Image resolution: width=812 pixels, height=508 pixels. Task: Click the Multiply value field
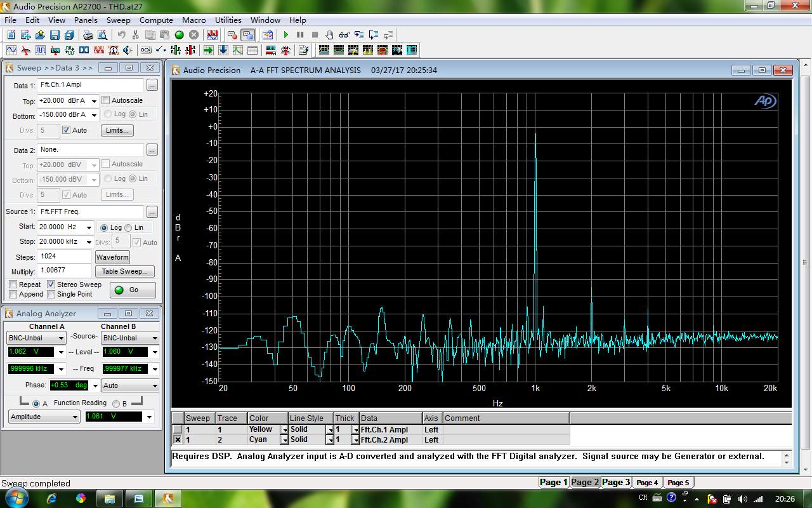pyautogui.click(x=65, y=271)
